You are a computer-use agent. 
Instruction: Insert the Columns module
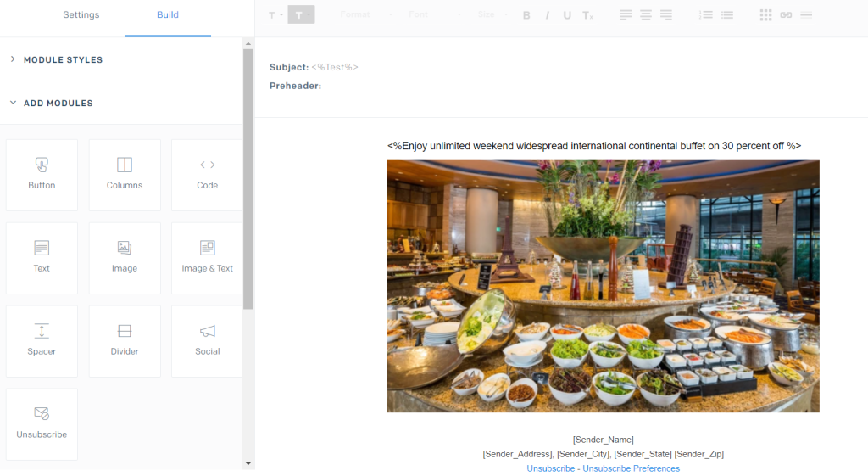(x=125, y=175)
